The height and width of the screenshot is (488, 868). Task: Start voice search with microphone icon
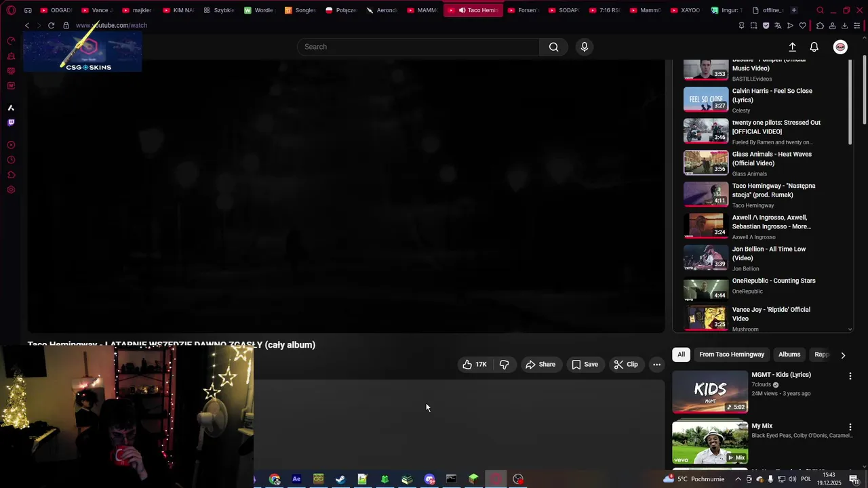point(585,47)
